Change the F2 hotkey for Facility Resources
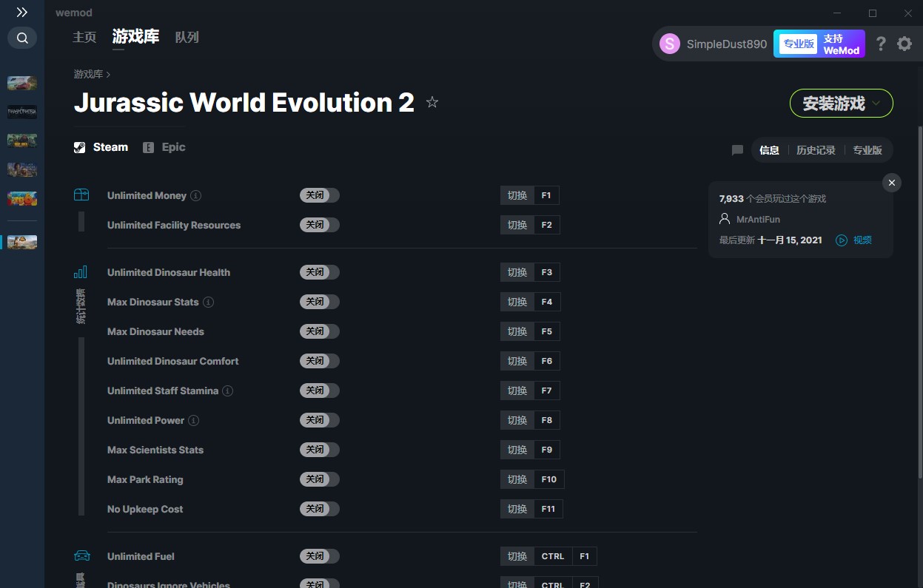The image size is (923, 588). coord(546,225)
